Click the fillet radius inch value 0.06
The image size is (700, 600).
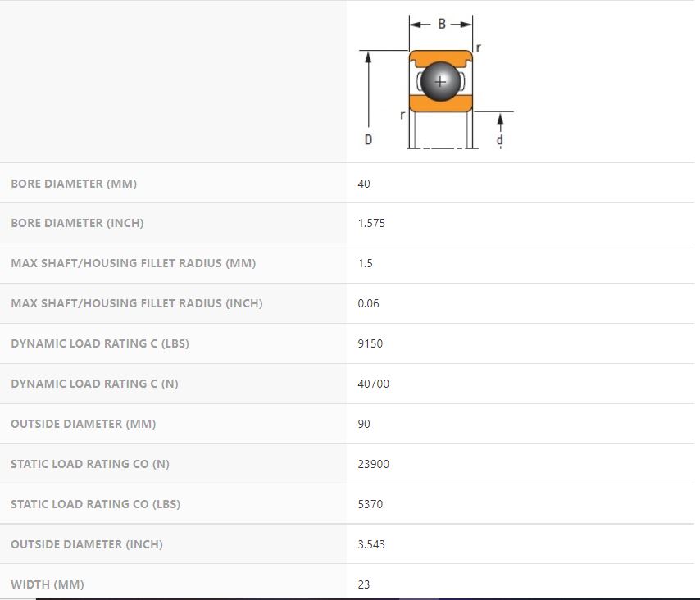[368, 303]
